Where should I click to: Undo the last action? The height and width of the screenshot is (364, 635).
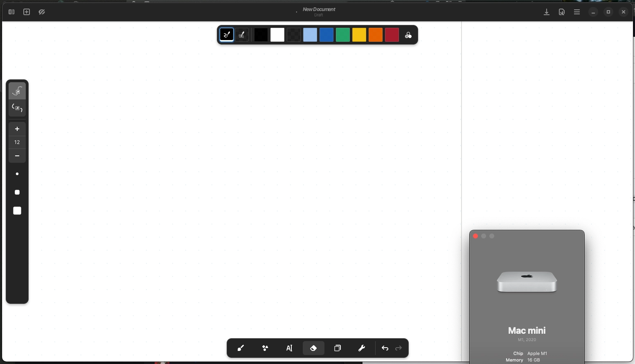coord(385,348)
